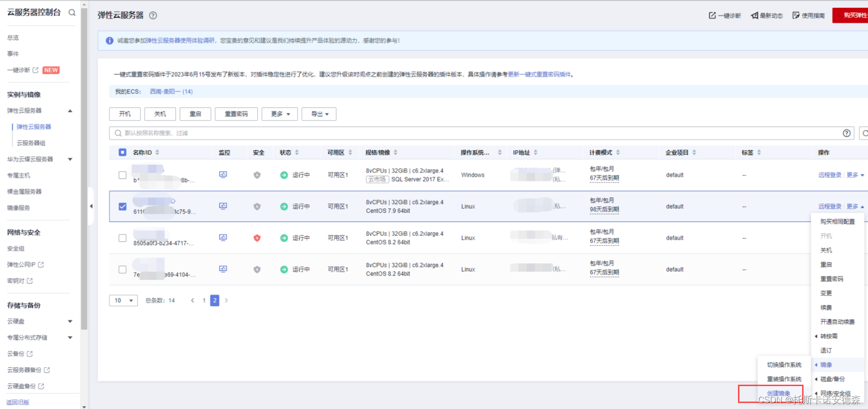Select 购买相同配置 from the context menu
Screen dimensions: 868x409
[x=838, y=221]
